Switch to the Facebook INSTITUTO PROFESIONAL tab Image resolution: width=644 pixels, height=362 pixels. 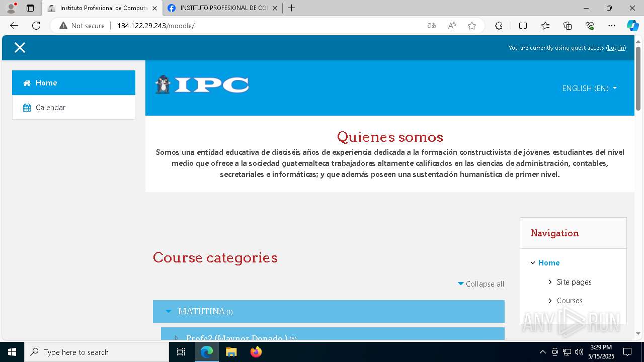point(223,8)
